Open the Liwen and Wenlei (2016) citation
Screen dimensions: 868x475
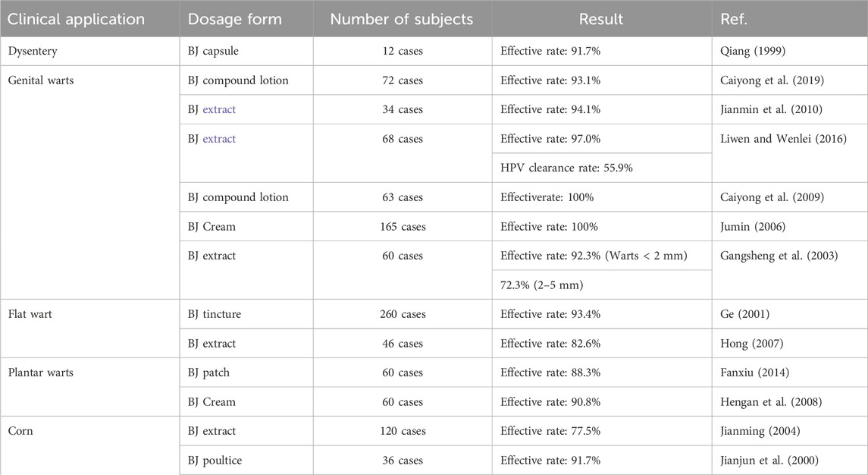click(x=783, y=139)
